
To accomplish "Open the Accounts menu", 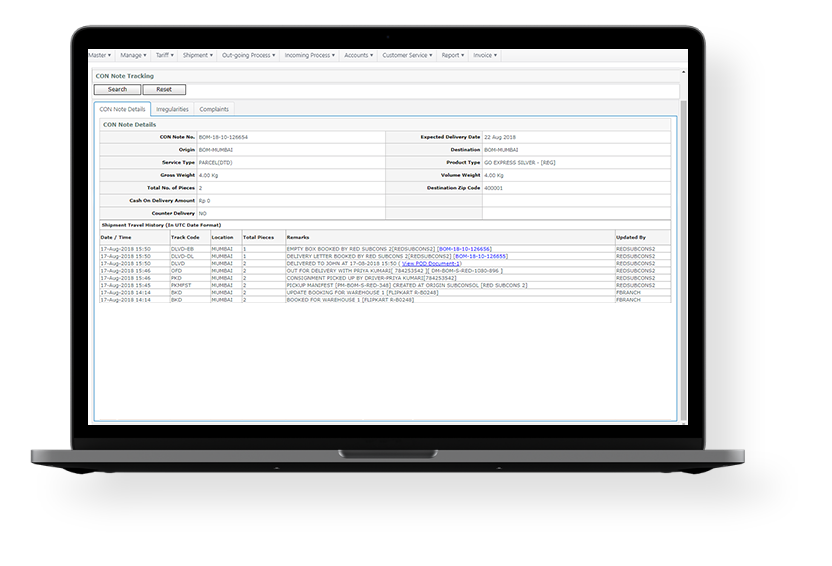I will coord(359,56).
